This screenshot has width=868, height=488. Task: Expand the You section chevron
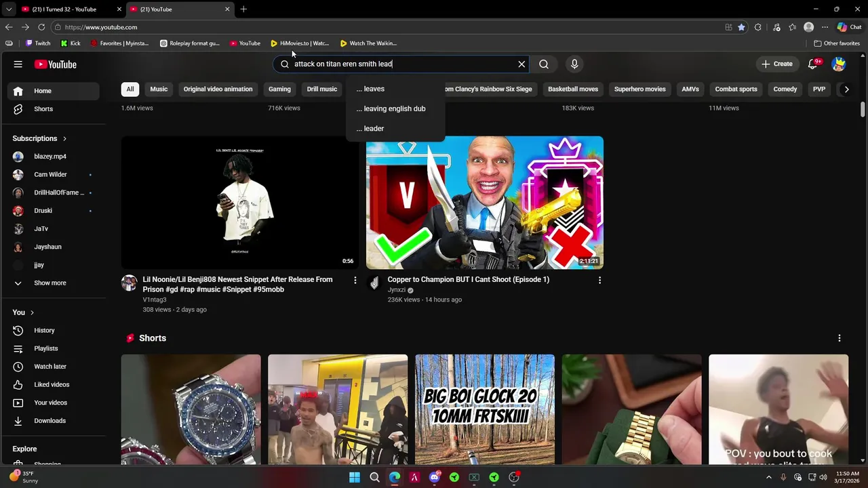point(32,312)
